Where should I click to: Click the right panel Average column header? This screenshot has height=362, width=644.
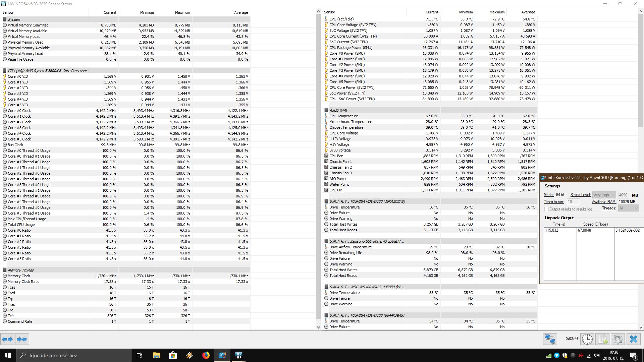522,12
